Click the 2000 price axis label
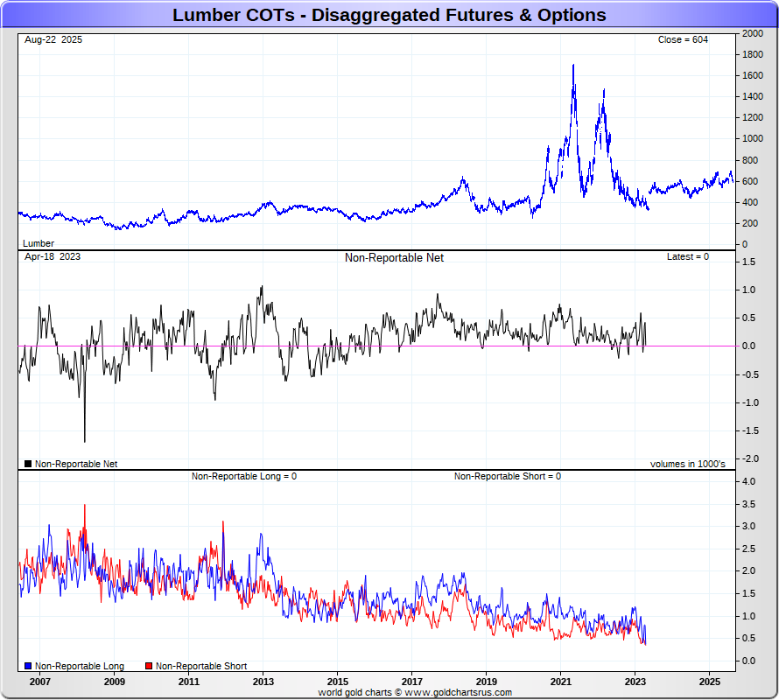779x700 pixels. click(753, 33)
